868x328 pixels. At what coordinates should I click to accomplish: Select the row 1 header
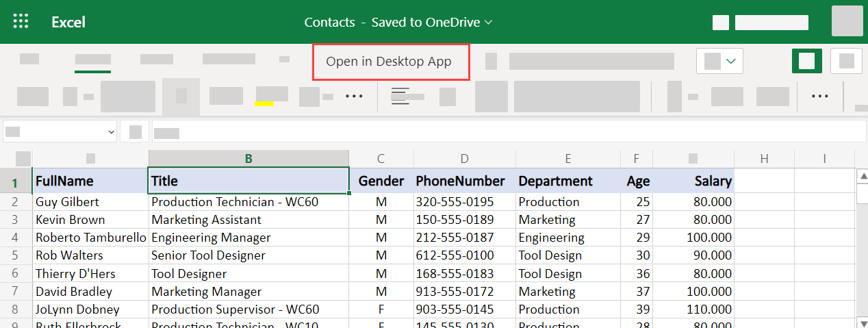[x=15, y=181]
